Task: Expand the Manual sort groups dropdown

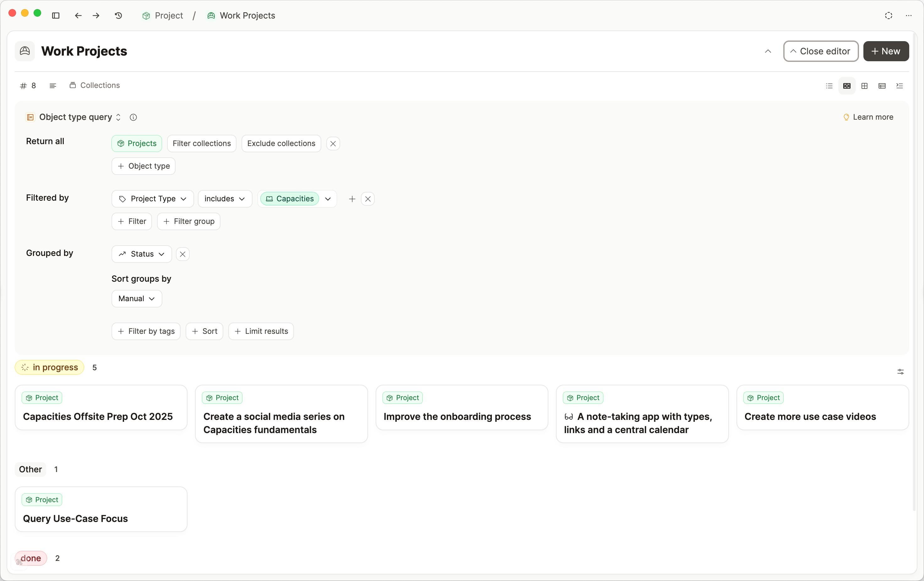Action: point(136,299)
